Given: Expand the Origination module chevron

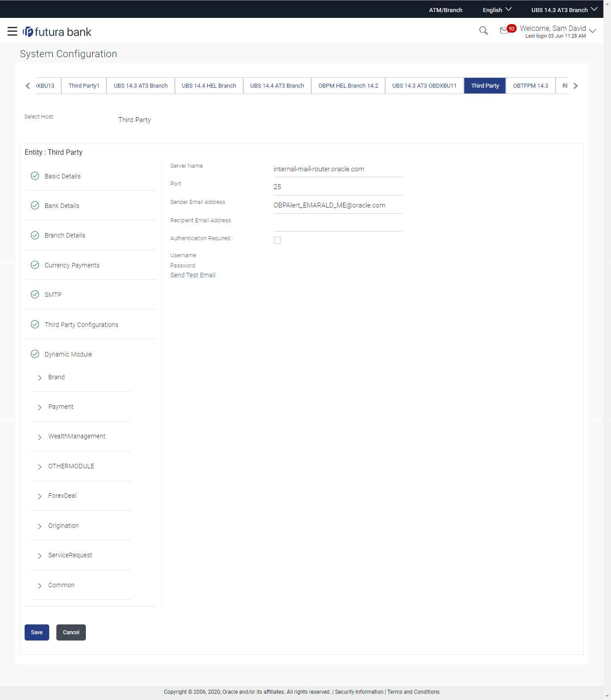Looking at the screenshot, I should (39, 526).
